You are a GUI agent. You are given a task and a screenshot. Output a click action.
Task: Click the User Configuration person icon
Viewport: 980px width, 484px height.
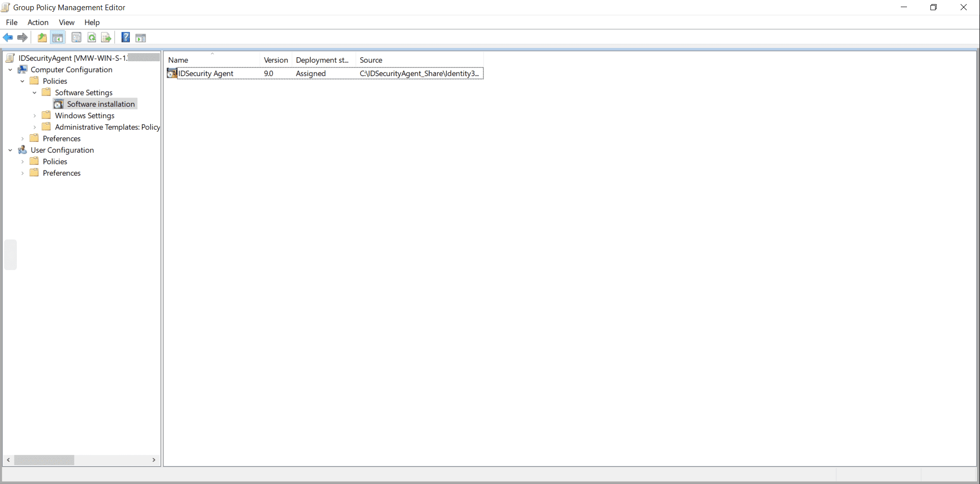(x=22, y=150)
